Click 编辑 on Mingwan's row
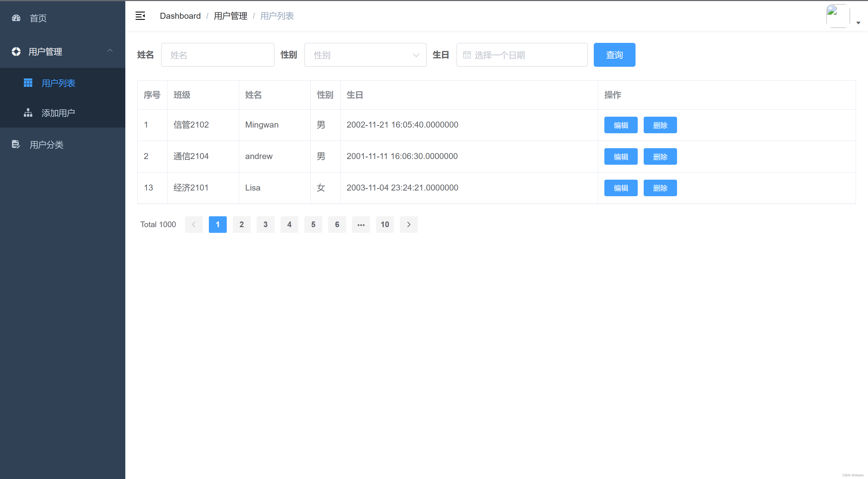The width and height of the screenshot is (868, 479). pos(621,125)
